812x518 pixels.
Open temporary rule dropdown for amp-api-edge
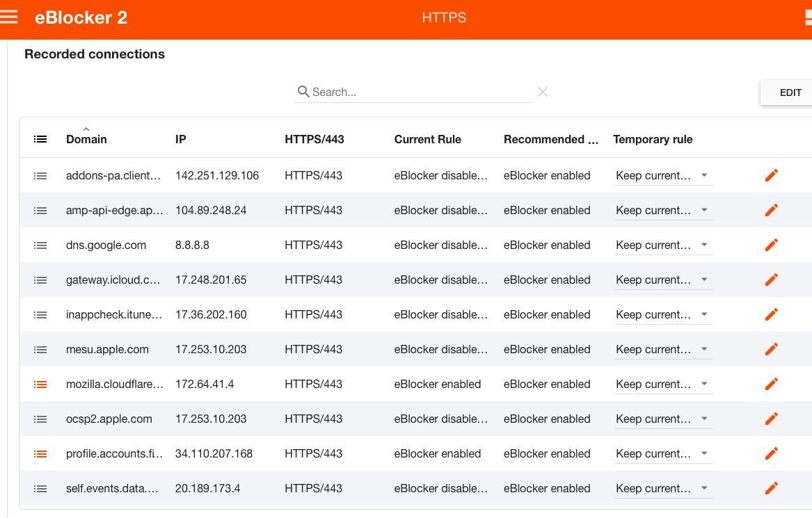(x=663, y=210)
